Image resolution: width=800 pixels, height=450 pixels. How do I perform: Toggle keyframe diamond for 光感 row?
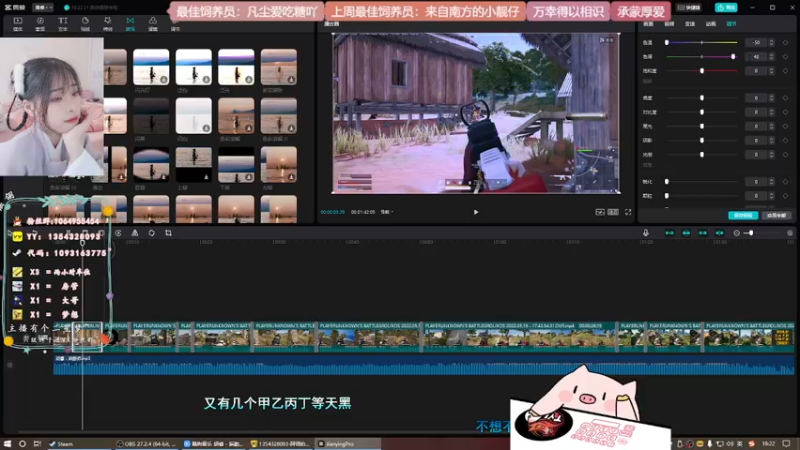[x=785, y=155]
